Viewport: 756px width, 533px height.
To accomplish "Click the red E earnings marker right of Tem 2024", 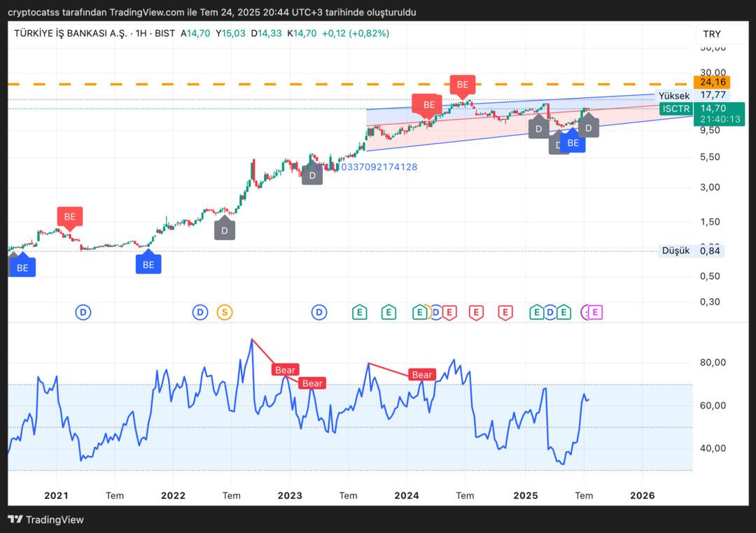I will click(476, 312).
